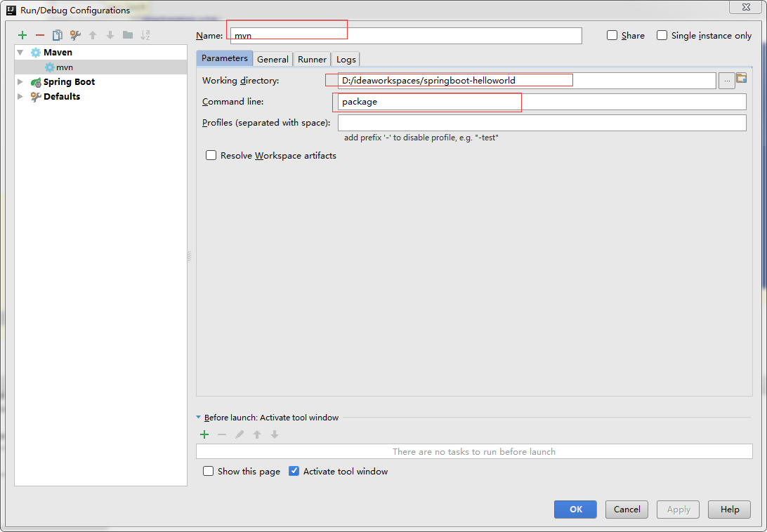Select Maven project folder icon
The height and width of the screenshot is (532, 767).
[x=742, y=78]
